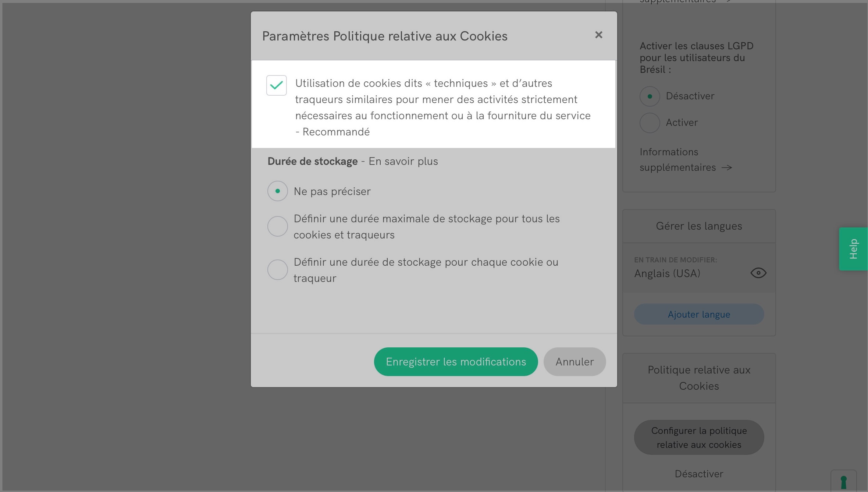Click the 'Ajouter langue' button
Viewport: 868px width, 492px height.
click(699, 314)
